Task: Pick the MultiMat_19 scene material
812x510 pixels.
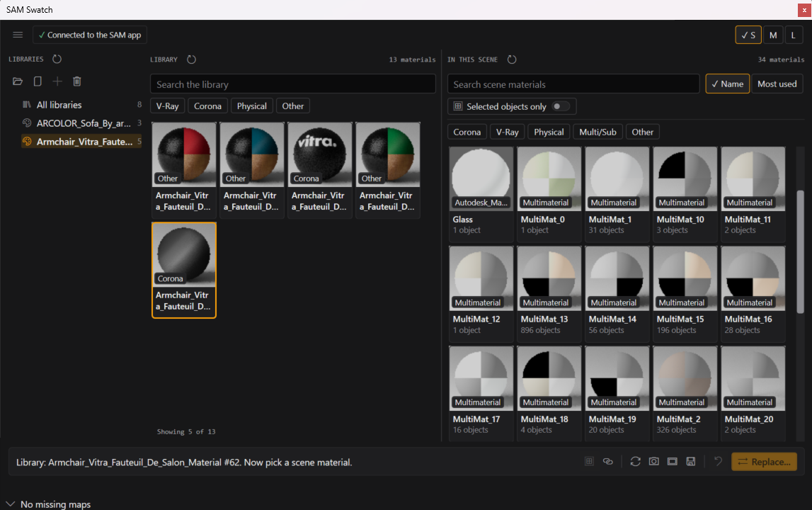Action: 617,393
